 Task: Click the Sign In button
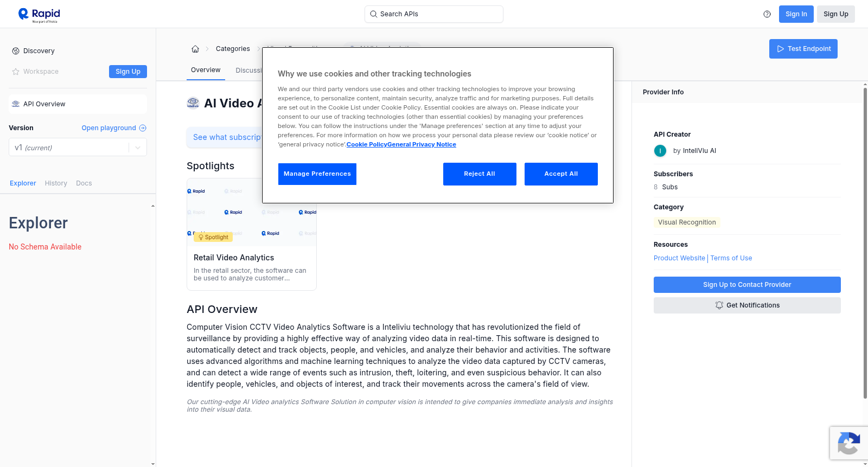(x=796, y=14)
